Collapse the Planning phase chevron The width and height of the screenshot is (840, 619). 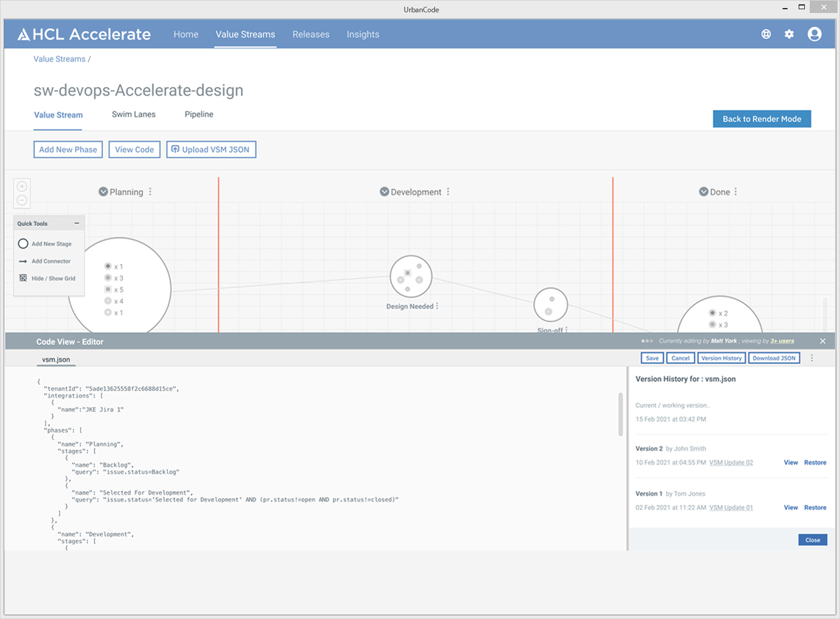(x=103, y=192)
